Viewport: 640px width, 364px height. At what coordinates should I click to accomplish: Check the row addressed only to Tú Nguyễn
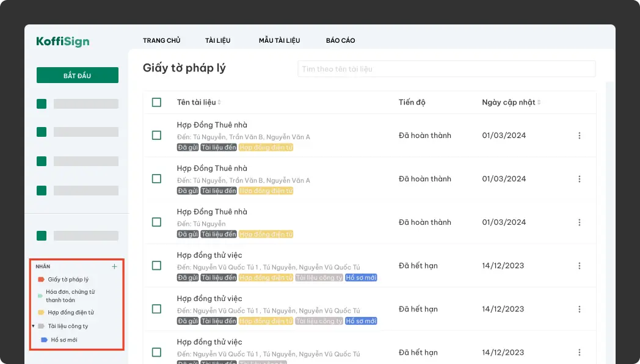pos(156,222)
